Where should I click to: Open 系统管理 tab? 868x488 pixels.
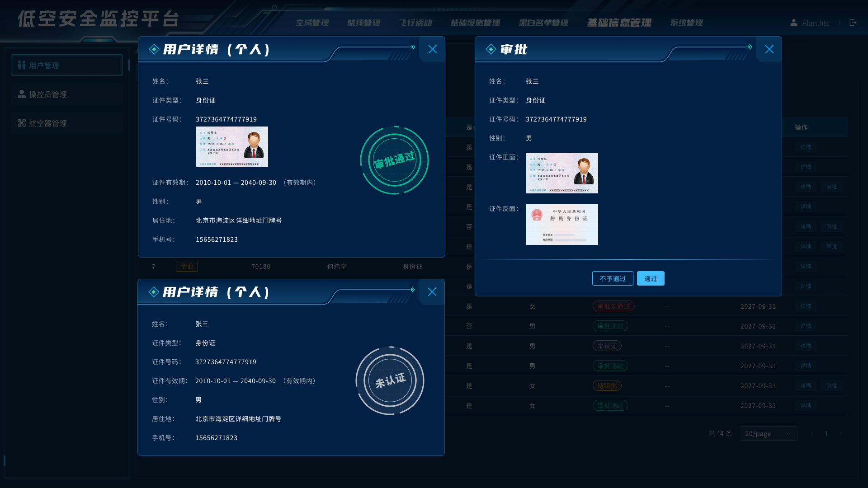(x=687, y=23)
